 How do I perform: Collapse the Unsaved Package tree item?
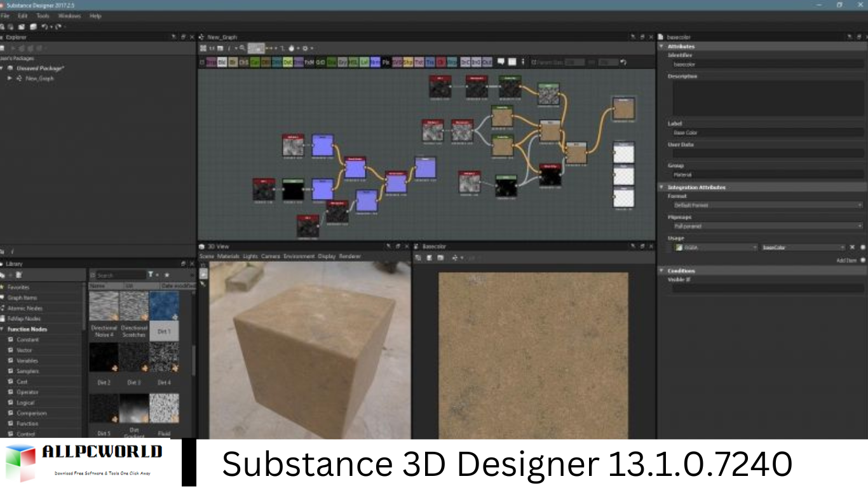[x=2, y=68]
